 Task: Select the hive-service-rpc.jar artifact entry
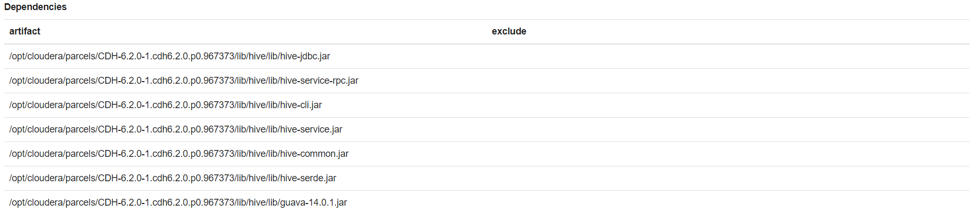pyautogui.click(x=184, y=81)
